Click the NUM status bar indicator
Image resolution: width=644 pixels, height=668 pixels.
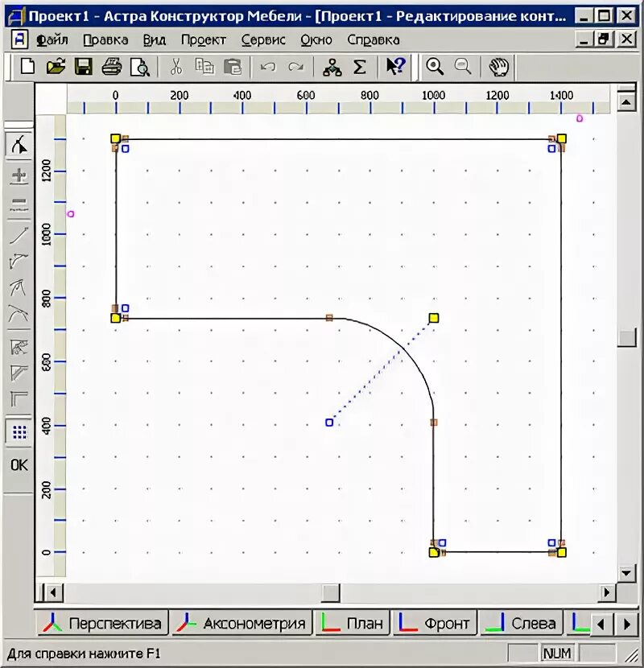(x=557, y=653)
